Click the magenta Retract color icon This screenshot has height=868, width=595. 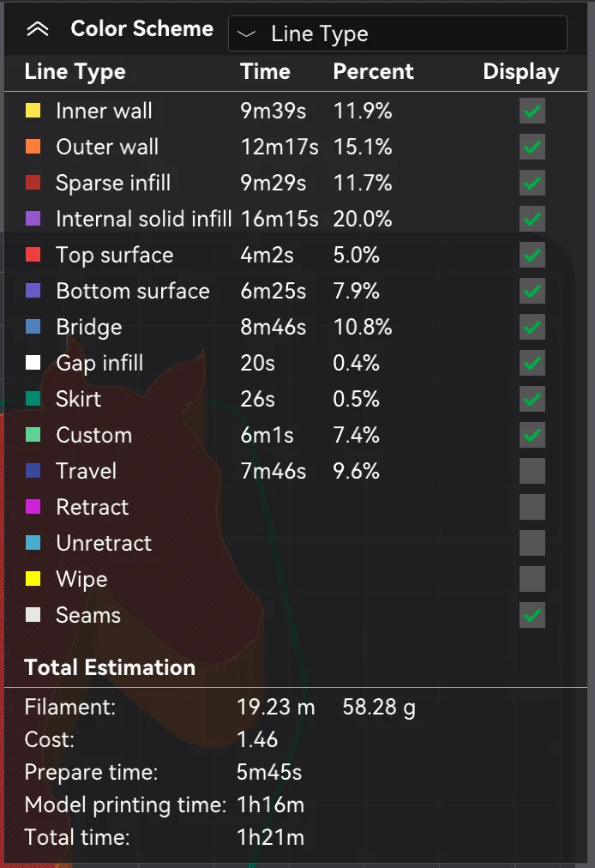pos(33,507)
